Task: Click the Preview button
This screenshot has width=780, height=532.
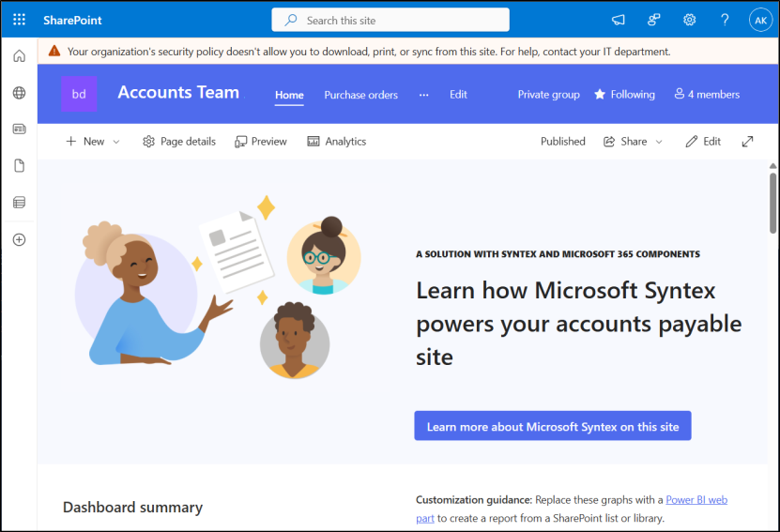Action: [x=261, y=142]
